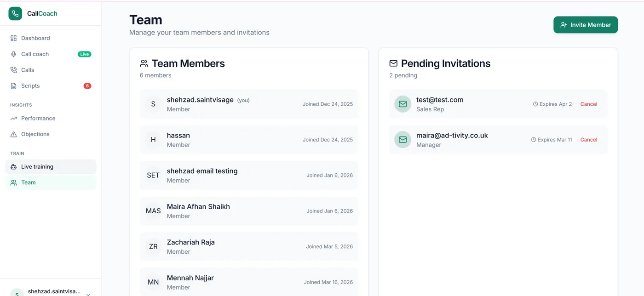Screen dimensions: 644x296
Task: Click the CallCoach phone logo icon
Action: coord(15,13)
